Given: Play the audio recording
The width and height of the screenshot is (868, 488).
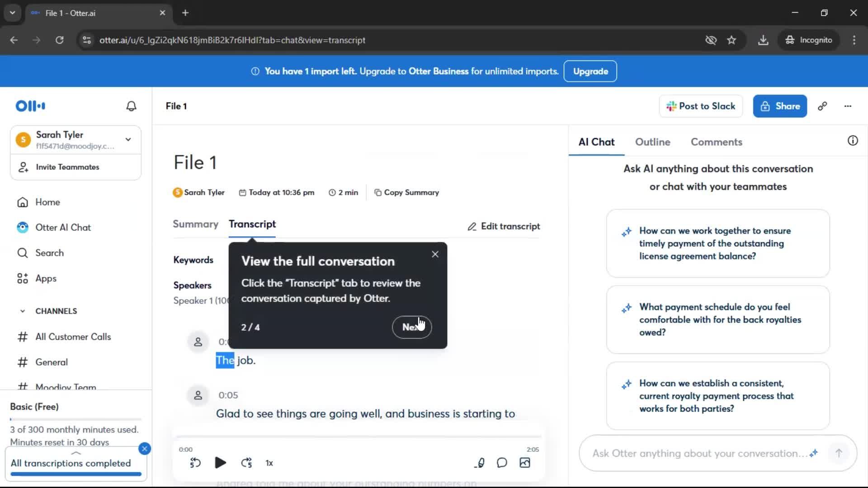Looking at the screenshot, I should 220,463.
